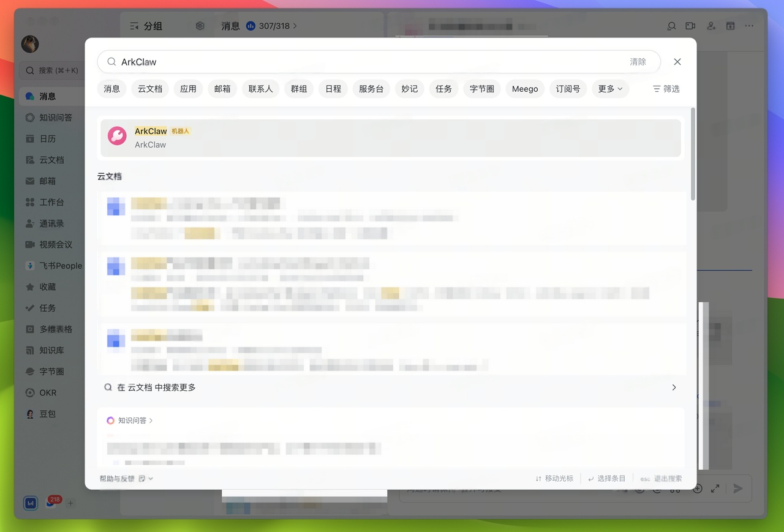Switch to the 云文档 search filter tab
This screenshot has width=784, height=532.
click(150, 88)
